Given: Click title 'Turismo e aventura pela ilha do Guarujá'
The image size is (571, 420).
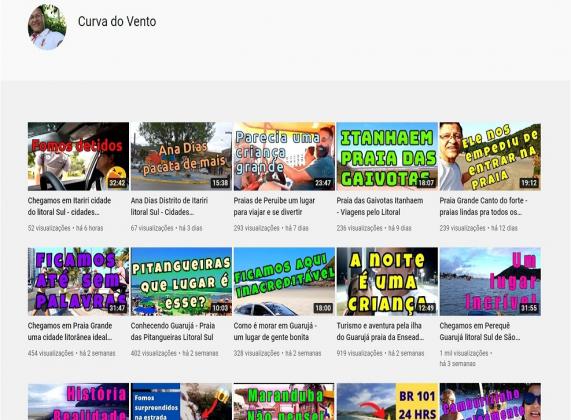Looking at the screenshot, I should (380, 331).
